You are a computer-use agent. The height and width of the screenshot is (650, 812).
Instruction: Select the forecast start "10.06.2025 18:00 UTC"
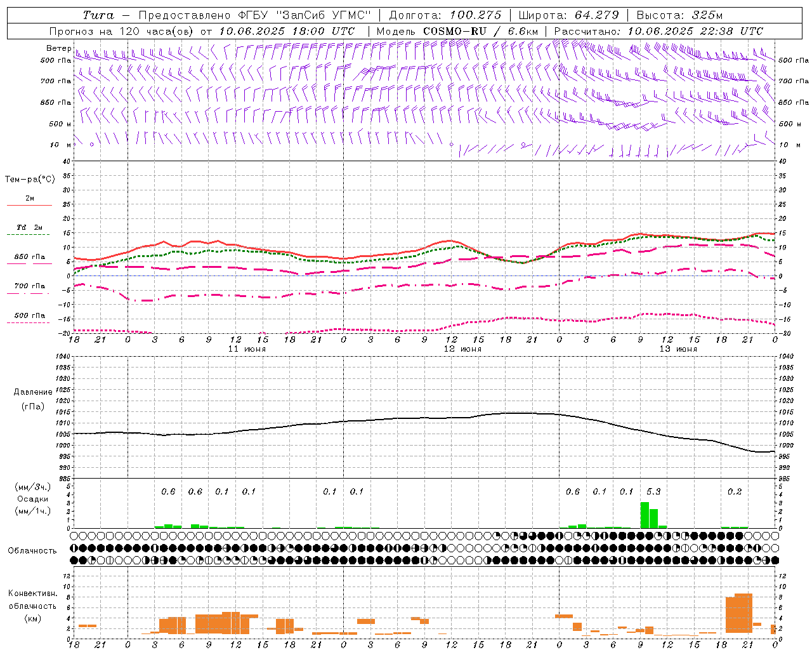[287, 31]
